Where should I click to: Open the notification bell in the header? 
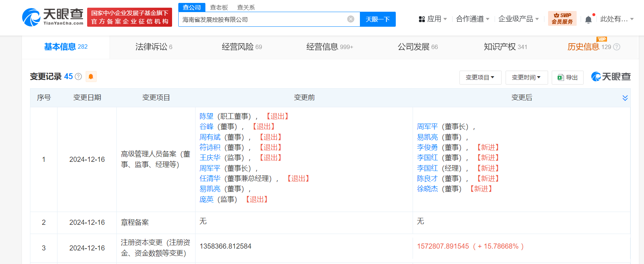pyautogui.click(x=588, y=19)
